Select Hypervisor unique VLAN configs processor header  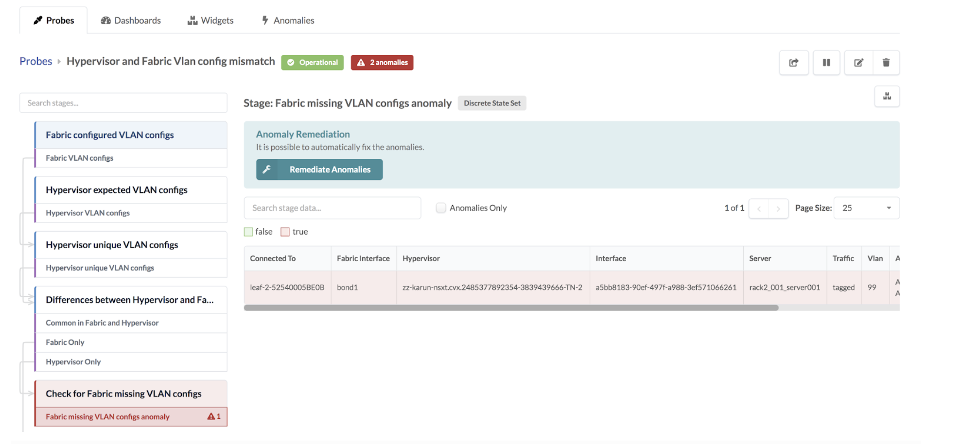click(x=131, y=245)
